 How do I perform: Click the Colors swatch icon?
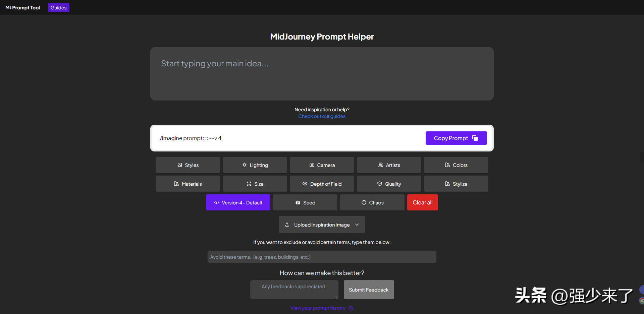click(x=447, y=165)
